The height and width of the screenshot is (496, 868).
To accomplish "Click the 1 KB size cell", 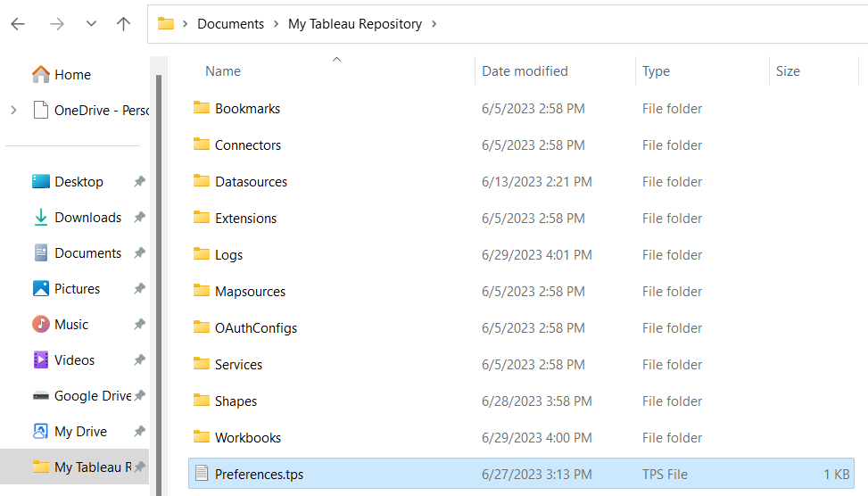I will [837, 475].
